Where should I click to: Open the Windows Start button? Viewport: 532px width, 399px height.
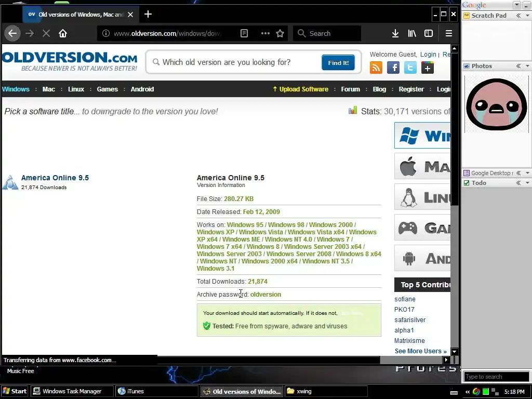15,391
